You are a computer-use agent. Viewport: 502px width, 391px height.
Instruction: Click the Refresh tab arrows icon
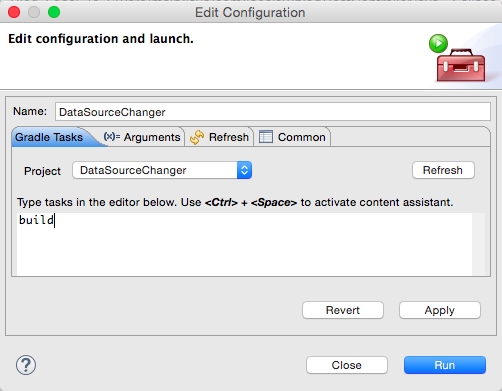point(197,137)
